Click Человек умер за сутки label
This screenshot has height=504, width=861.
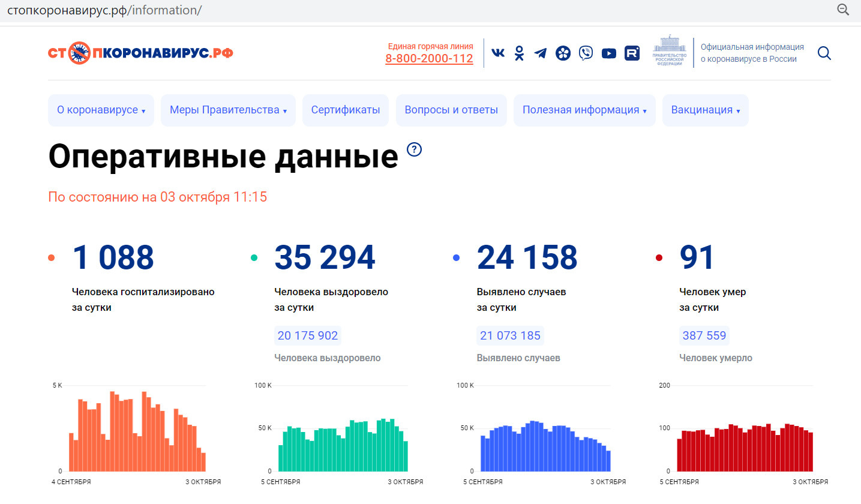pyautogui.click(x=713, y=300)
